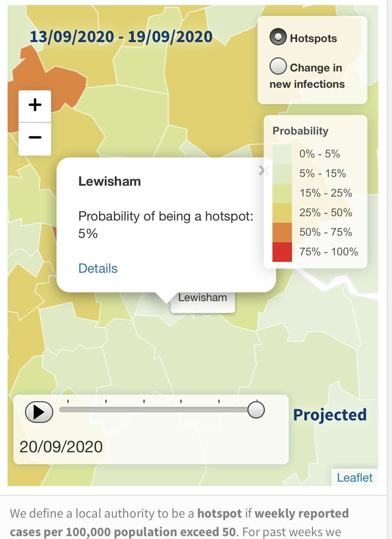This screenshot has width=392, height=539.
Task: Click the 5% - 15% legend swatch
Action: point(282,173)
